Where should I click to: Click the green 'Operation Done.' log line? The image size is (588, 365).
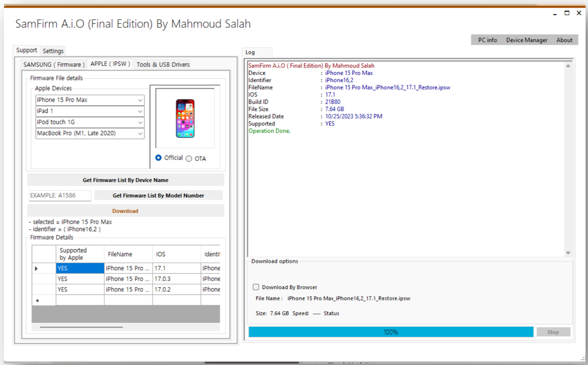click(269, 131)
